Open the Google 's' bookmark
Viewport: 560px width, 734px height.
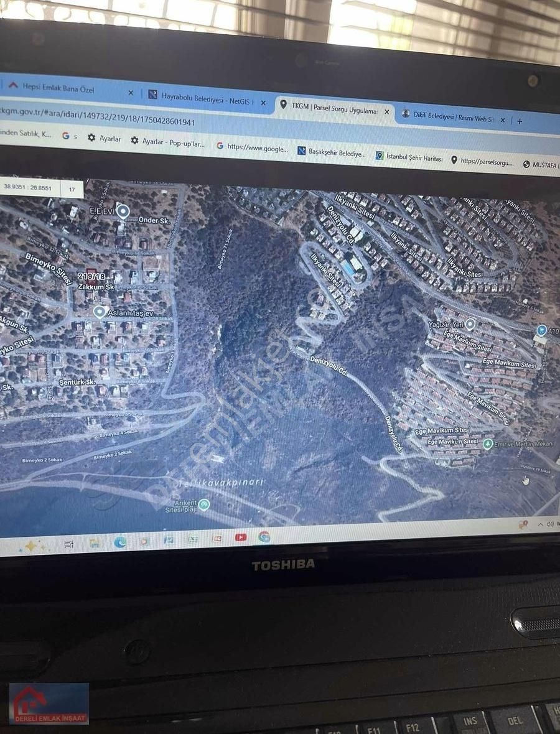[x=69, y=136]
